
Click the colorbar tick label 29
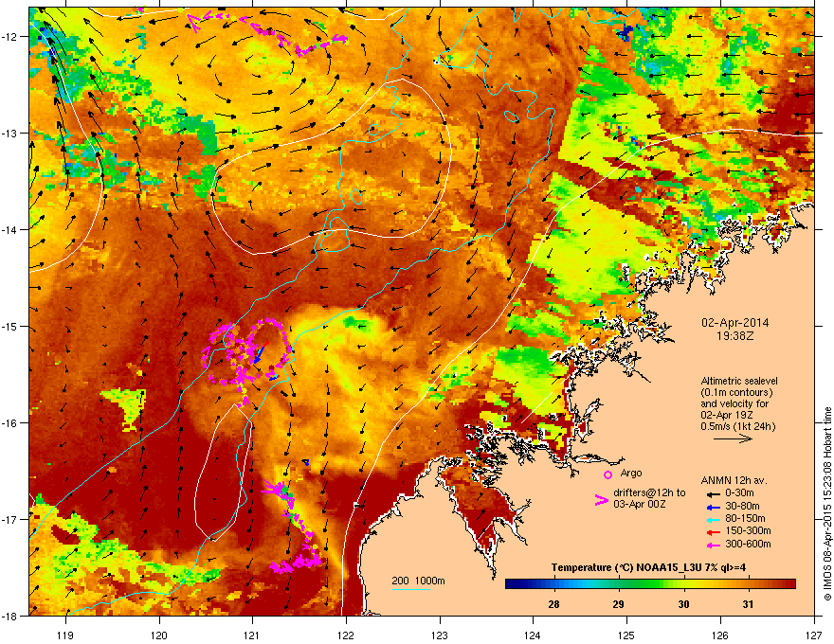pyautogui.click(x=618, y=604)
